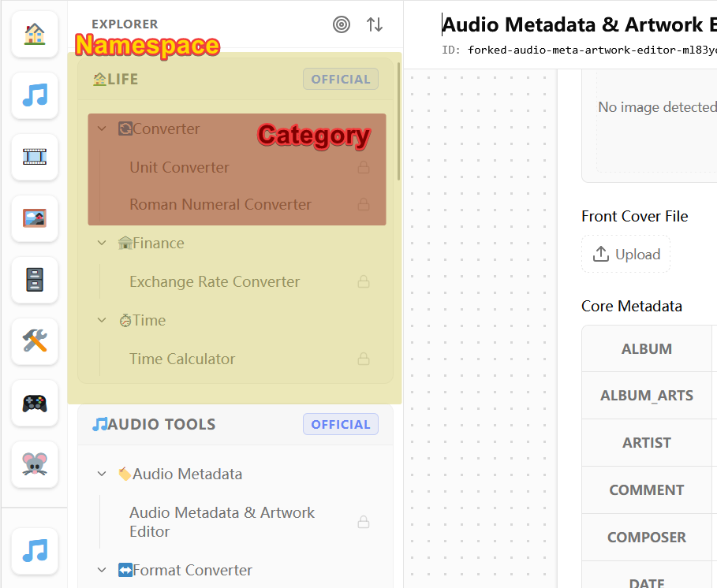Click the house icon in the left sidebar
Image resolution: width=717 pixels, height=588 pixels.
point(35,34)
